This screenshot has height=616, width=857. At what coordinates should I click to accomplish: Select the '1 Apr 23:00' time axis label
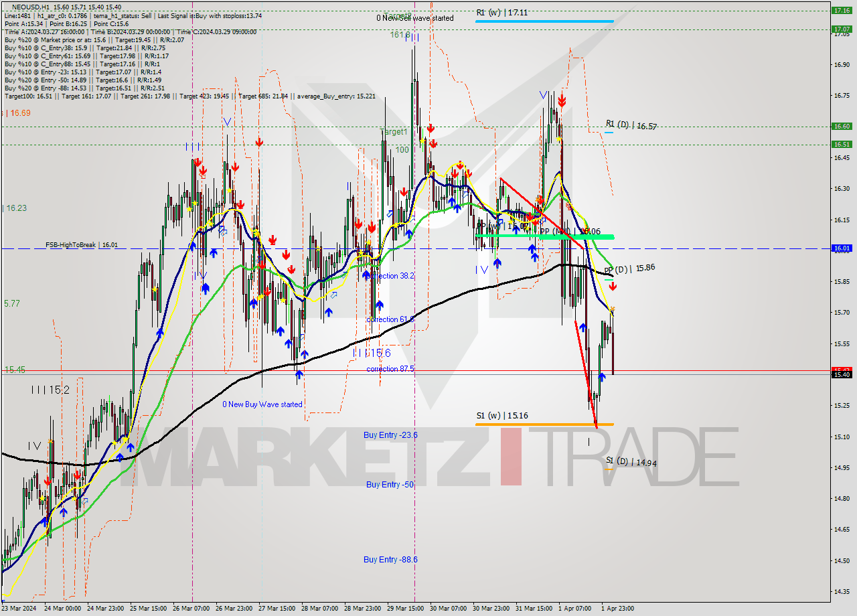point(617,609)
